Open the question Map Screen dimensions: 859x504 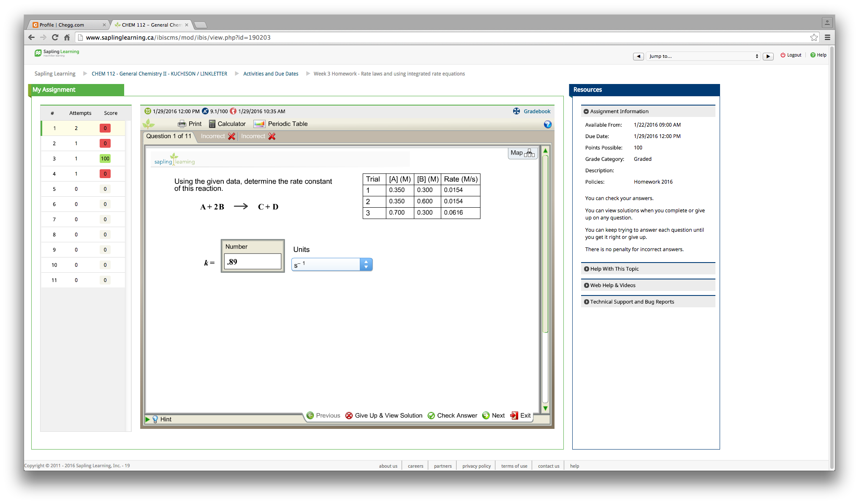[x=522, y=153]
